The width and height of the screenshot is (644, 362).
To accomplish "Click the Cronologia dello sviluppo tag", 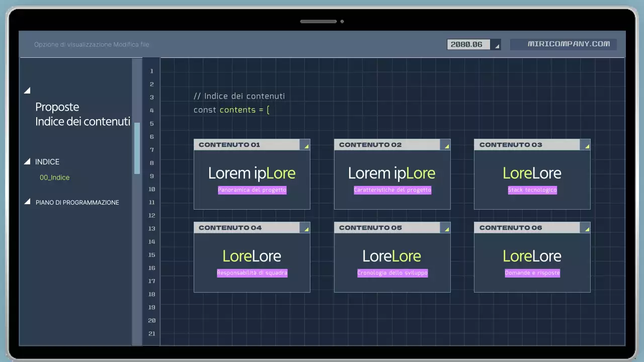I will [x=392, y=273].
